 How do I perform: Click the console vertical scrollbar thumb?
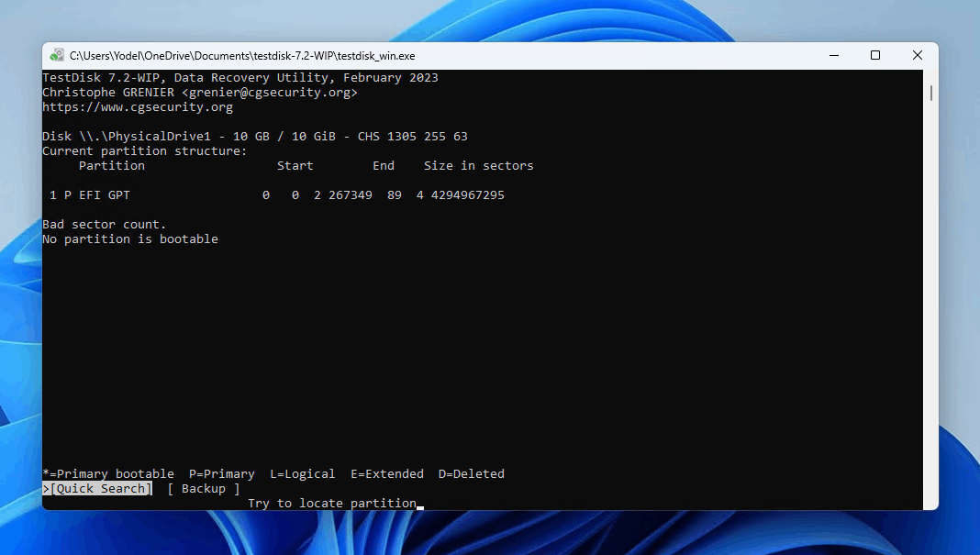[930, 93]
